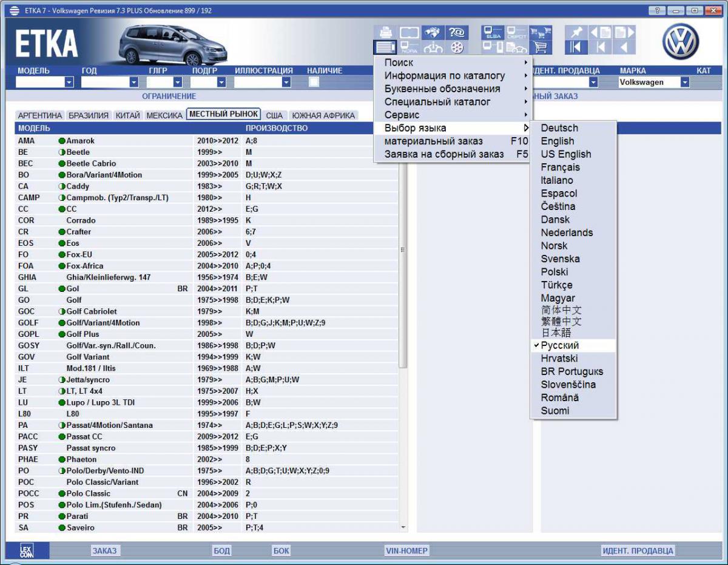The image size is (728, 565).
Task: Click the empty frame icon beside the printer
Action: [409, 33]
